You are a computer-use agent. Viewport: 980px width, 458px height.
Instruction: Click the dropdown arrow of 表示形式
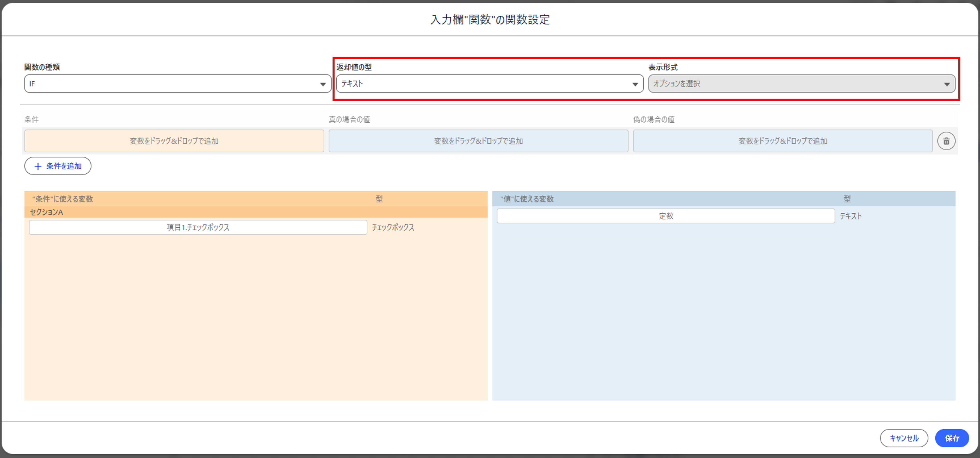(x=947, y=84)
